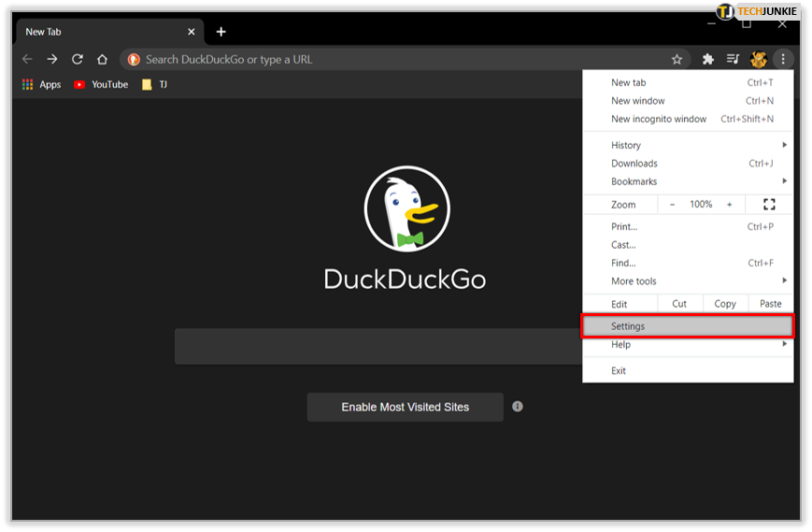Increase zoom with the plus button
This screenshot has height=532, width=812.
[x=729, y=205]
